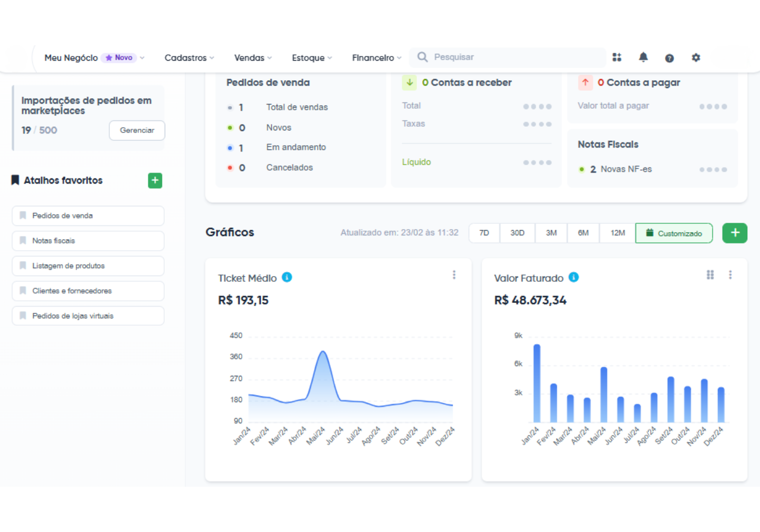The width and height of the screenshot is (760, 532).
Task: Click the Gerenciar button
Action: click(137, 130)
